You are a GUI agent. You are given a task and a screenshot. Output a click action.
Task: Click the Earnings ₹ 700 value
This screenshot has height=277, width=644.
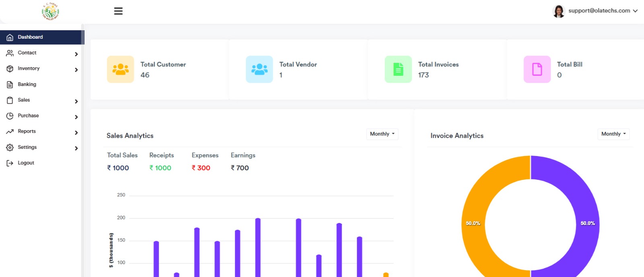[x=239, y=168]
